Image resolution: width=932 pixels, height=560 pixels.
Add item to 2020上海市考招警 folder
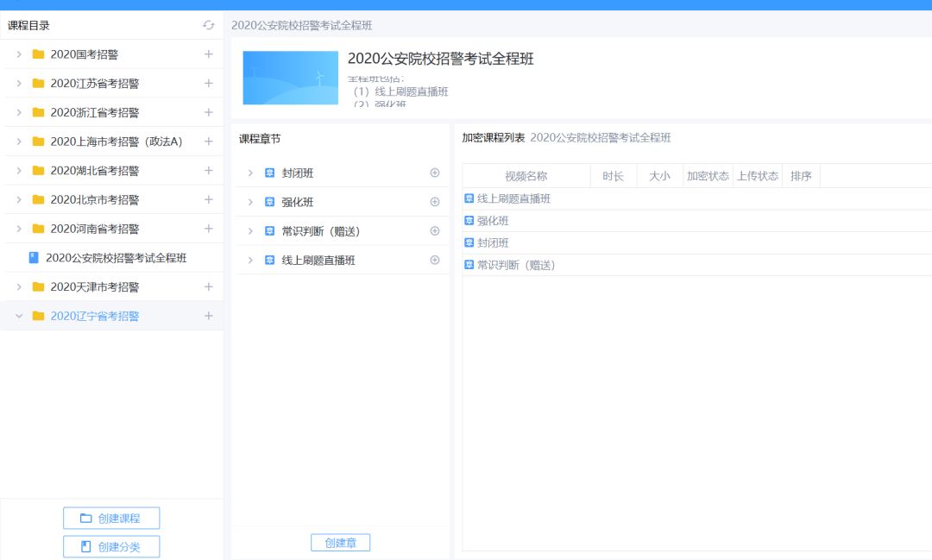[x=209, y=142]
